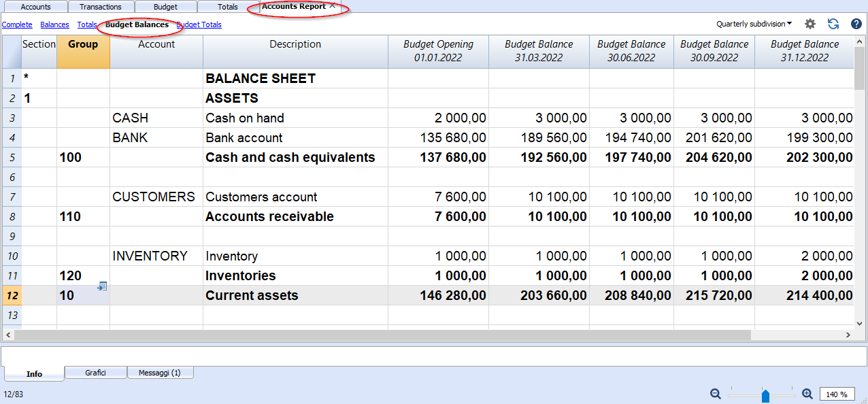Select the Budget Balances view
The height and width of the screenshot is (404, 868).
(x=137, y=24)
